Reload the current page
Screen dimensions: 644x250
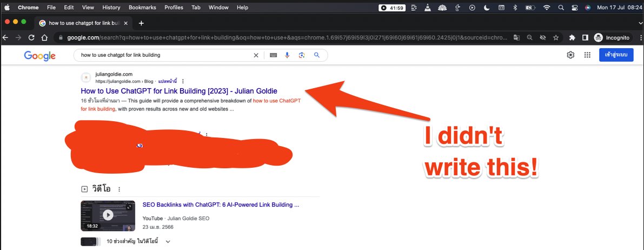coord(31,37)
